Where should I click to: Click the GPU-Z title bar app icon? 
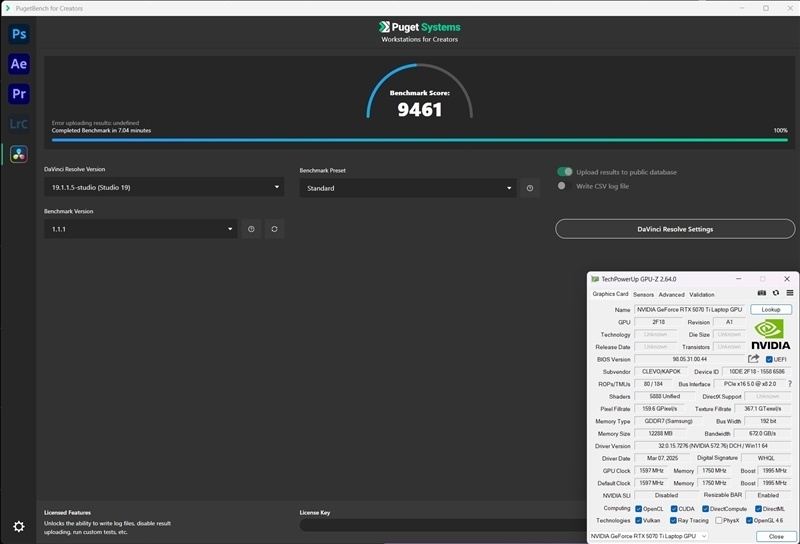coord(595,279)
